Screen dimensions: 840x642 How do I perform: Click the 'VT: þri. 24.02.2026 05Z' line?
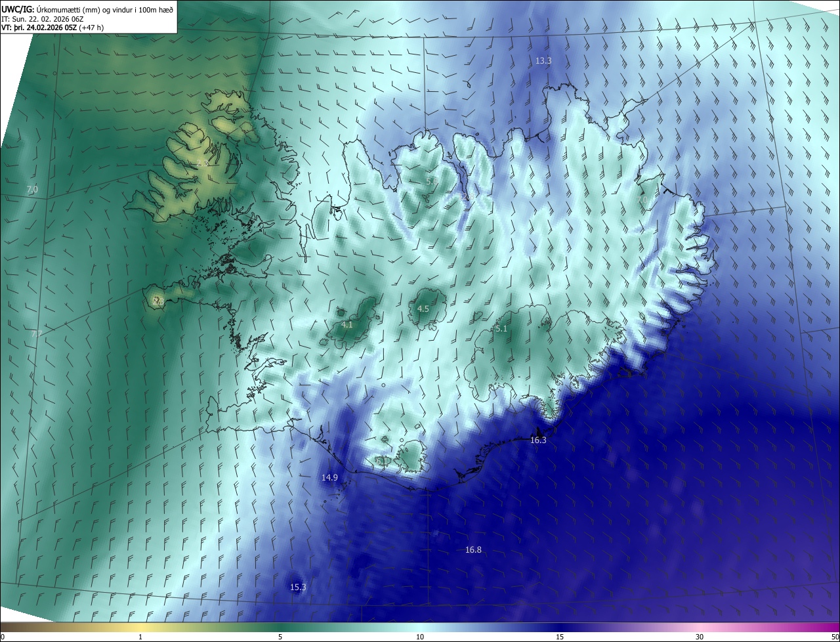tap(39, 27)
